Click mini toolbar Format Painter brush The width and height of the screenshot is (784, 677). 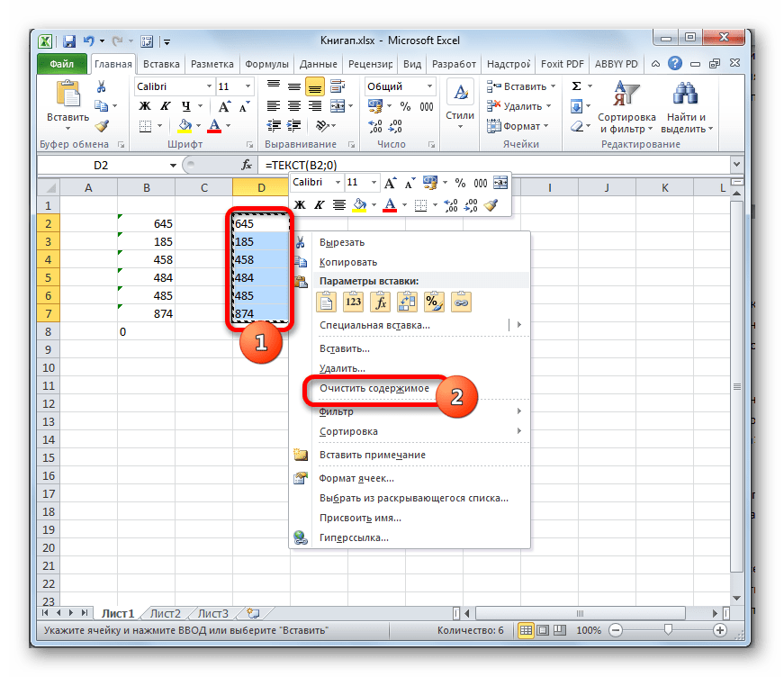[491, 205]
